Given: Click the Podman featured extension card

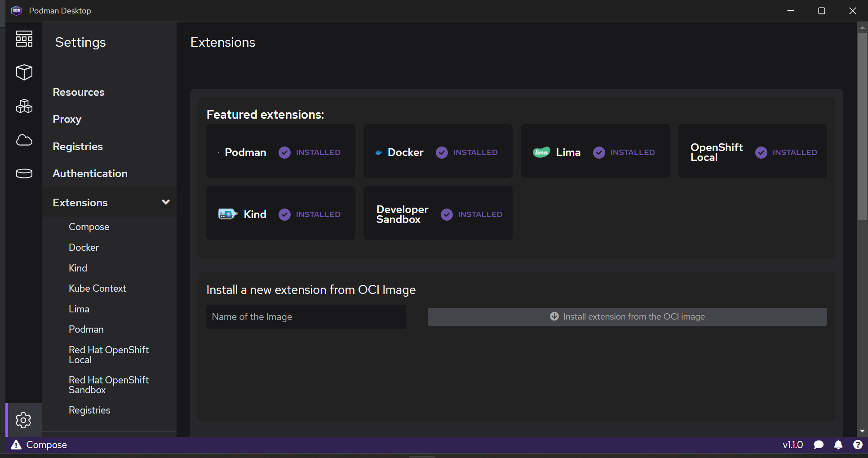Looking at the screenshot, I should tap(281, 151).
